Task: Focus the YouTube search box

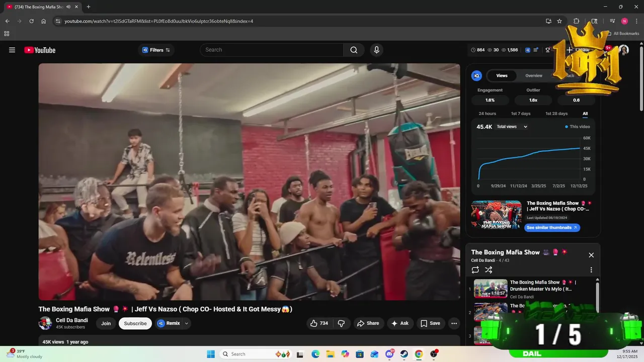Action: point(272,50)
